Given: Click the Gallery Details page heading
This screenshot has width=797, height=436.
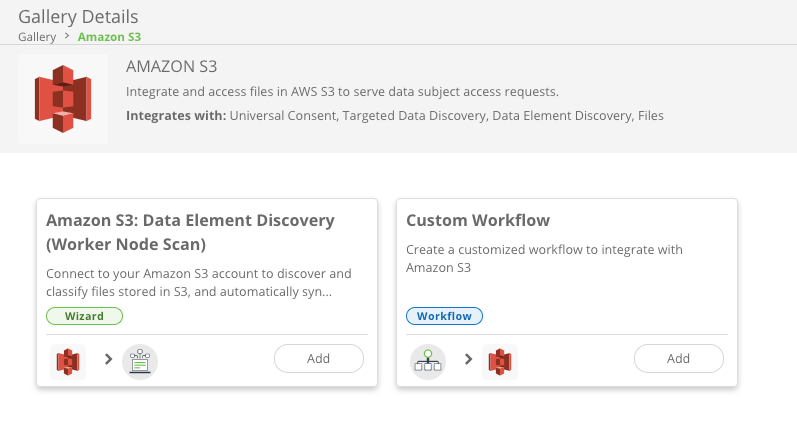Looking at the screenshot, I should click(78, 17).
